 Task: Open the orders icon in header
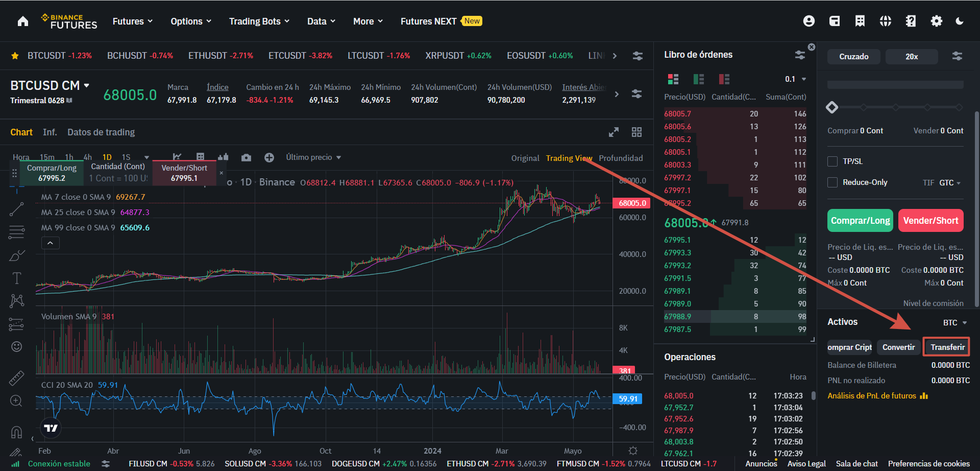pos(860,21)
